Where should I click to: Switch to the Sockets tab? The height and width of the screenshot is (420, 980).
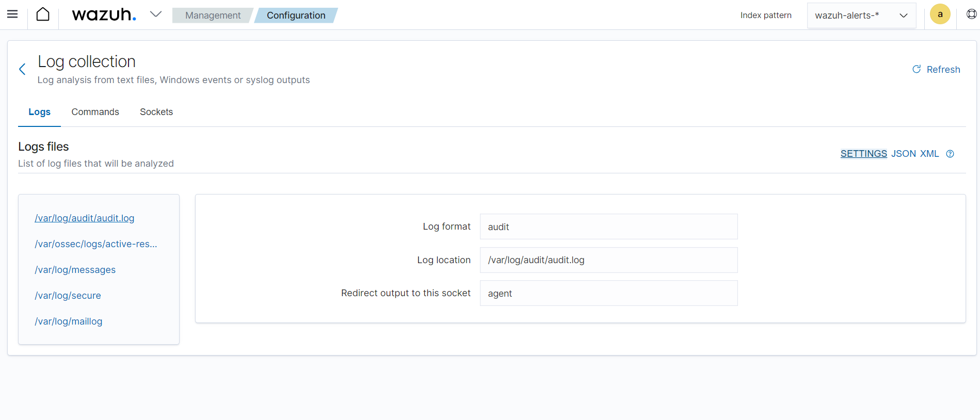(156, 112)
